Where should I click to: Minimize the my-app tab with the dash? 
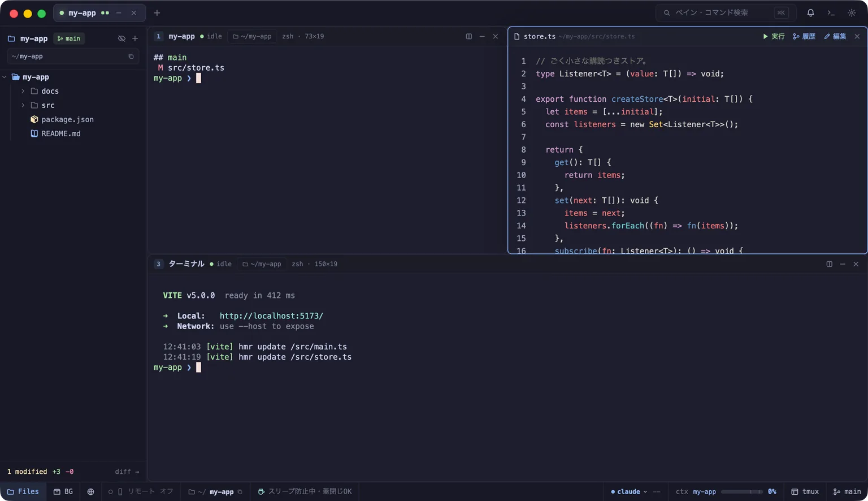coord(119,12)
